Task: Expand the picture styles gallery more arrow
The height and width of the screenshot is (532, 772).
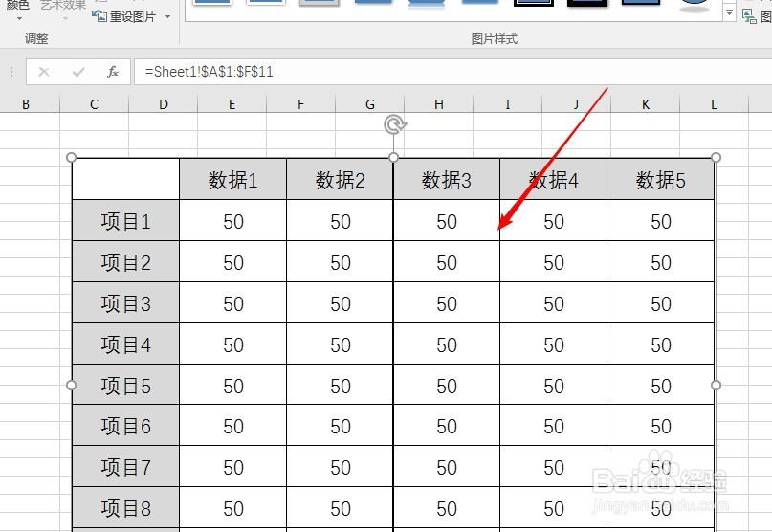Action: (x=729, y=12)
